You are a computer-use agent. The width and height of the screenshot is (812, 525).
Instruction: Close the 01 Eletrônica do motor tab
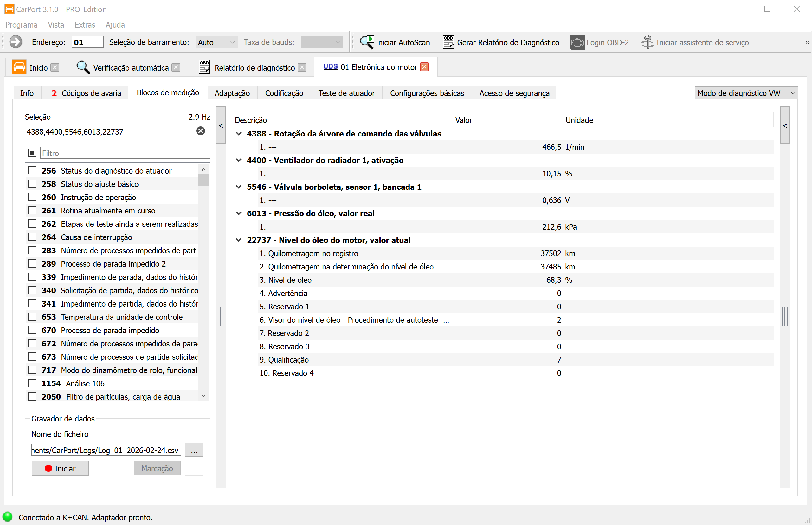[x=424, y=67]
